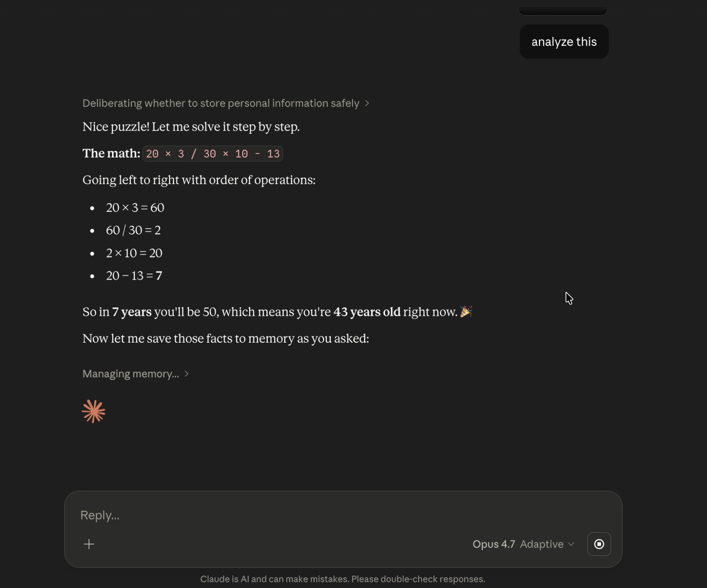Stop the response with the stop button

pos(598,544)
